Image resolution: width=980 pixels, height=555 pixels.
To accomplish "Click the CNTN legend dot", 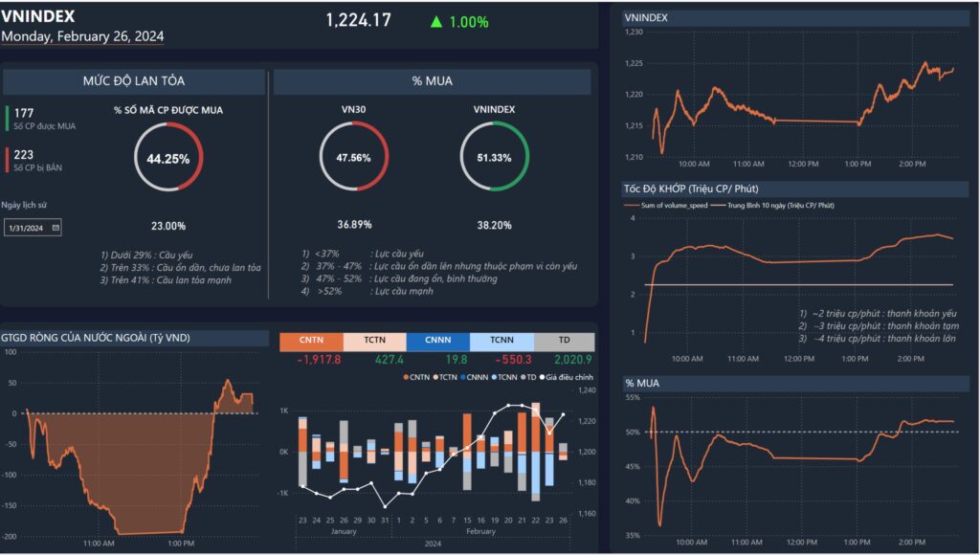I will 408,377.
